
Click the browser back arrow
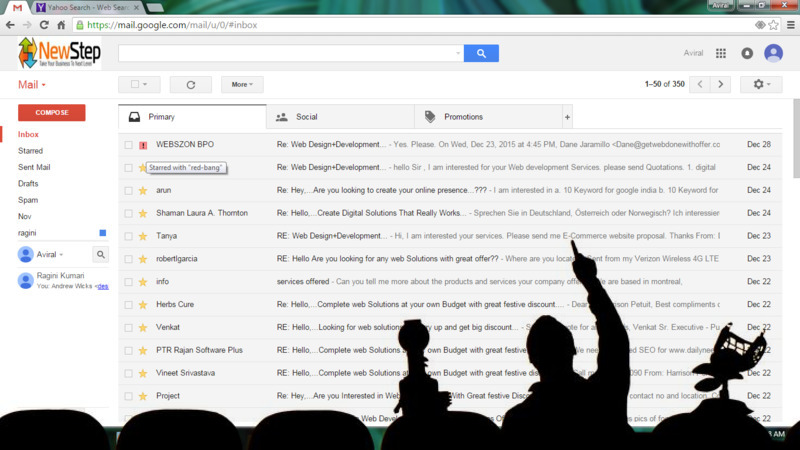click(x=10, y=25)
